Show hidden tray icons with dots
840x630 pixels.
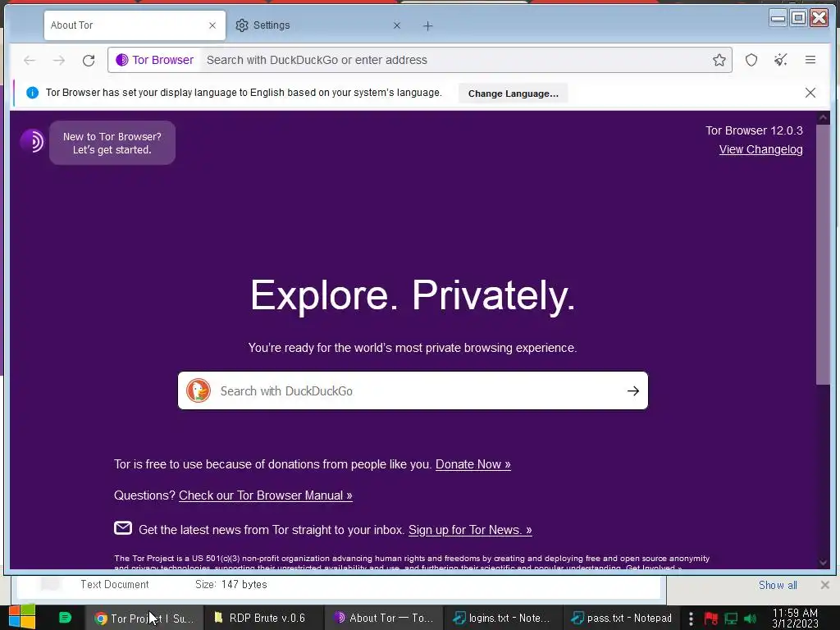(x=691, y=619)
